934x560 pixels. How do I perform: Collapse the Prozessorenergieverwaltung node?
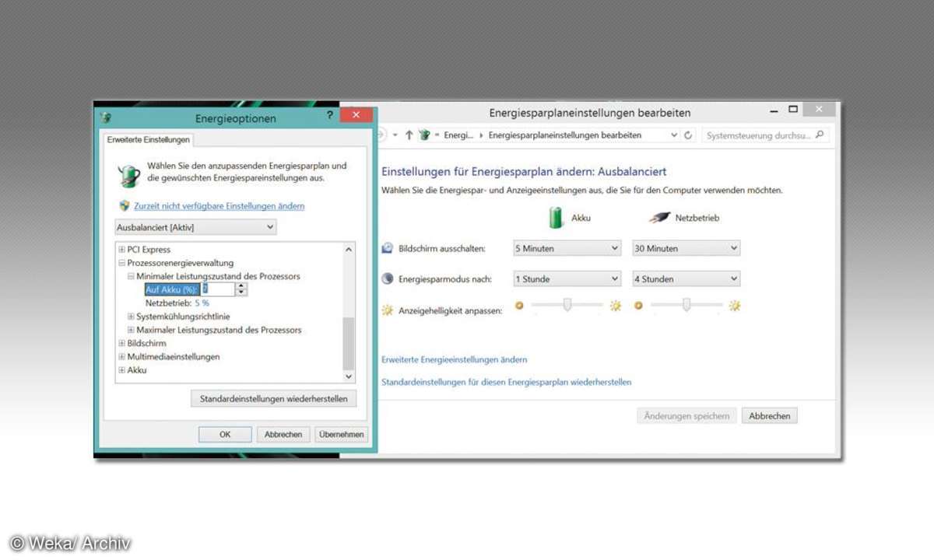tap(121, 263)
